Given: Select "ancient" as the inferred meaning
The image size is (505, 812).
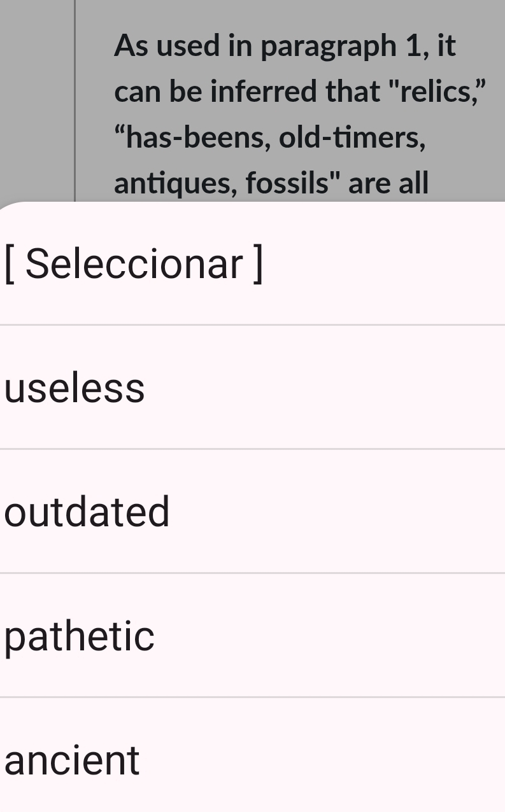Looking at the screenshot, I should 71,760.
